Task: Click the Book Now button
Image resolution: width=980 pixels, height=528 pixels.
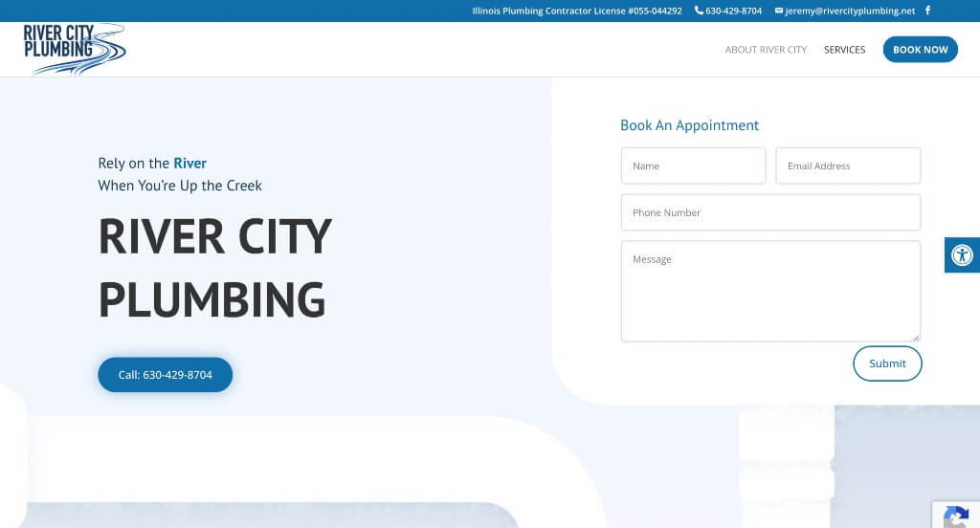Action: click(x=920, y=50)
